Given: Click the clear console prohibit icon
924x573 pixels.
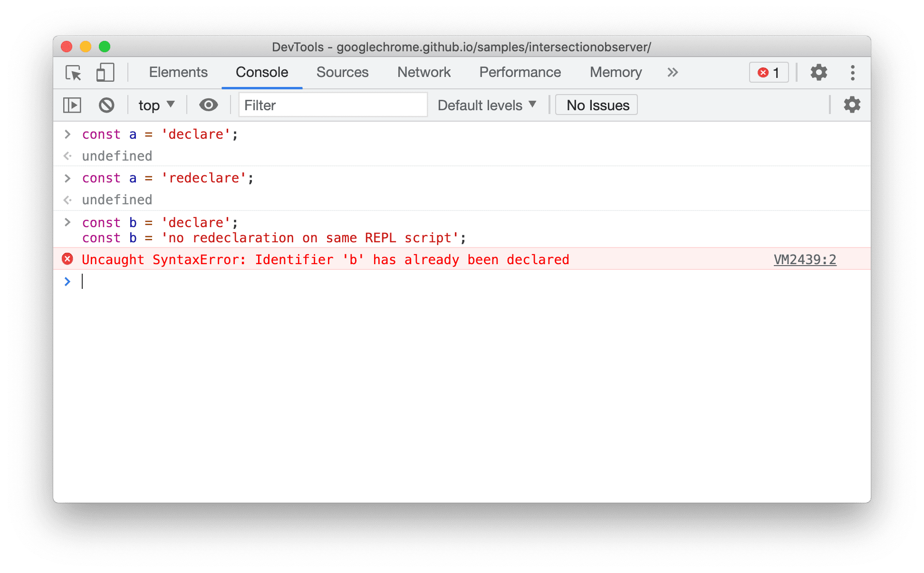Looking at the screenshot, I should pos(106,105).
